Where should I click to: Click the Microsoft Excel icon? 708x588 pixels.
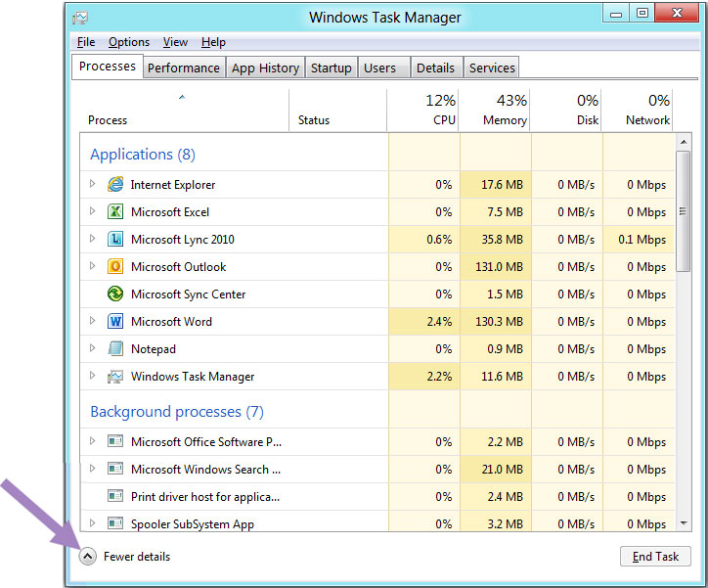pyautogui.click(x=115, y=211)
